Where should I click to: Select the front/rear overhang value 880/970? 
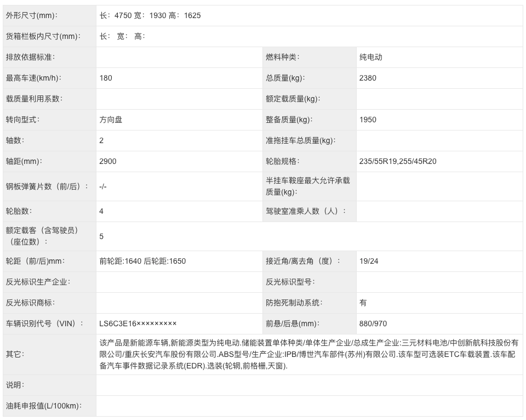tap(373, 323)
